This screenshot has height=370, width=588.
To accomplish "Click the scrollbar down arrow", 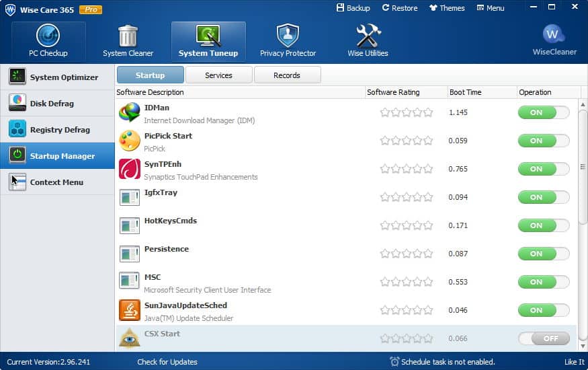I will coord(583,346).
